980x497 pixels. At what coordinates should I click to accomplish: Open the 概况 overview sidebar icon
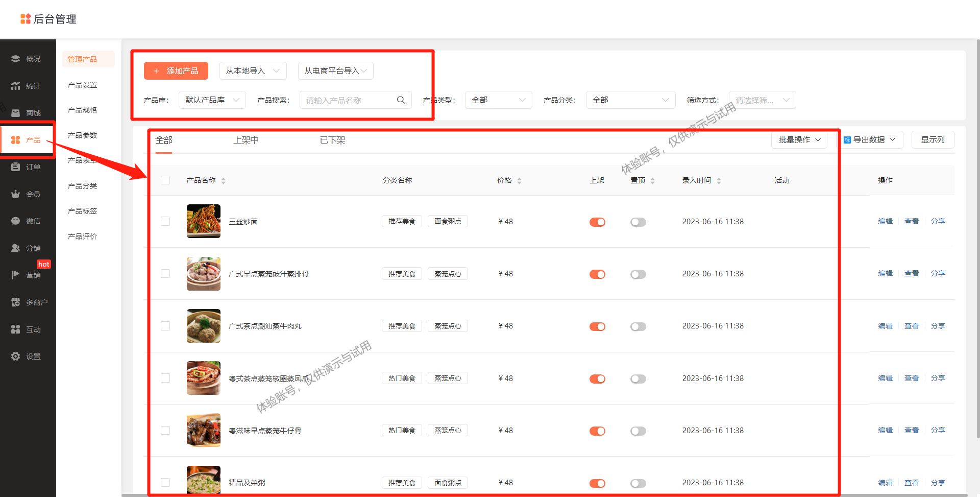coord(16,59)
